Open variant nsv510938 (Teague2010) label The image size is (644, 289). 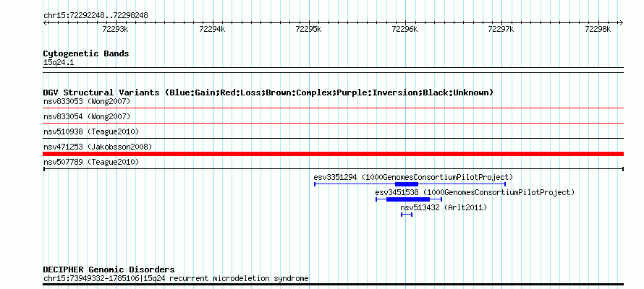point(91,131)
